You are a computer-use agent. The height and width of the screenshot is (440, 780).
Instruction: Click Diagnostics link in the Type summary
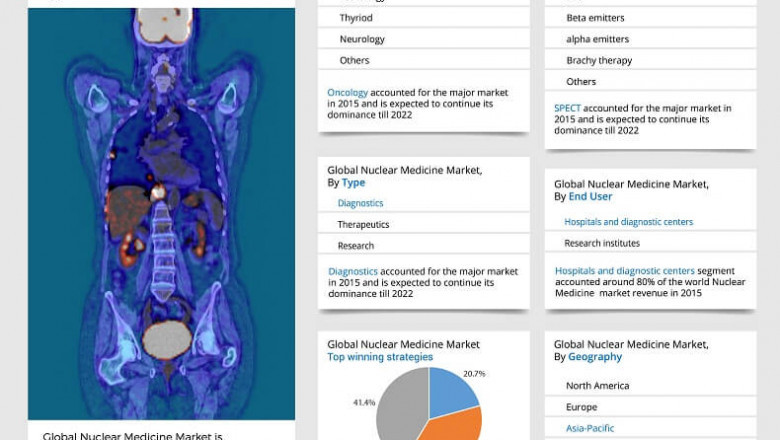click(353, 271)
